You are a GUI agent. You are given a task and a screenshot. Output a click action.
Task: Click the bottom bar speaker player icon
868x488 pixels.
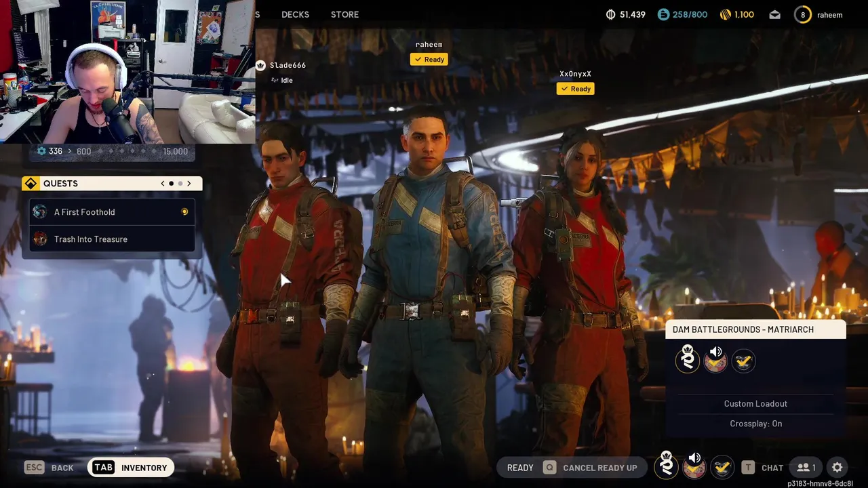pyautogui.click(x=694, y=465)
